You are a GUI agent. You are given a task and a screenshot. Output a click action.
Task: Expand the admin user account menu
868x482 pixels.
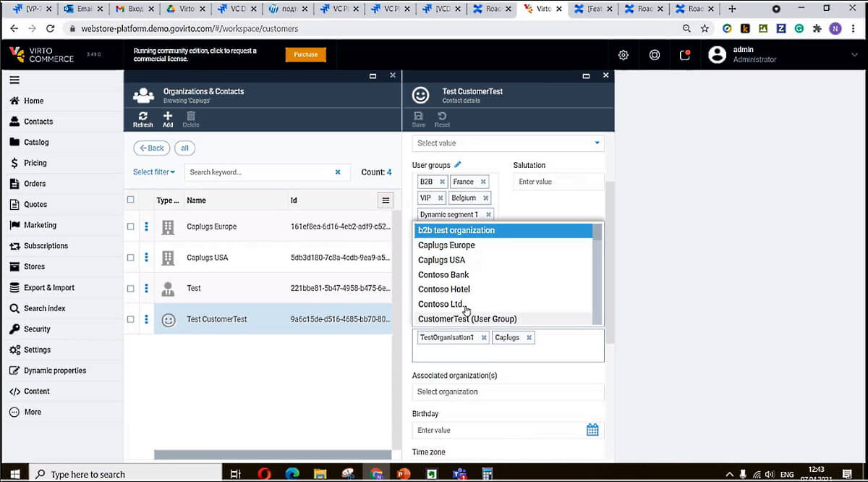pyautogui.click(x=854, y=55)
